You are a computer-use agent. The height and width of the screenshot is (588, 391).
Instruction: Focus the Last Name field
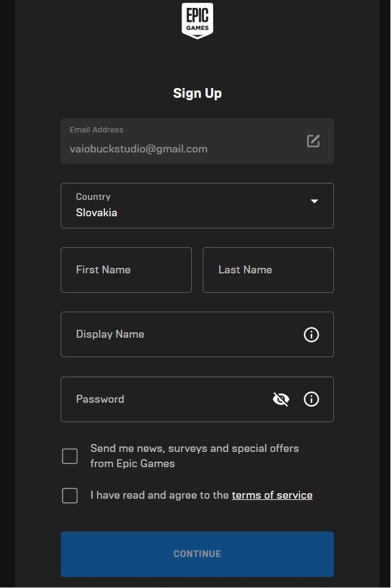268,270
